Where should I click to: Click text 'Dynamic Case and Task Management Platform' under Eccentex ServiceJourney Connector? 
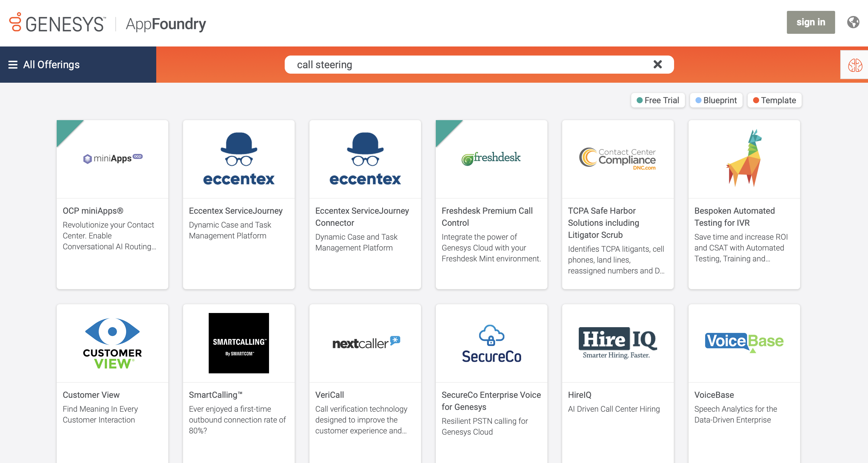tap(356, 242)
